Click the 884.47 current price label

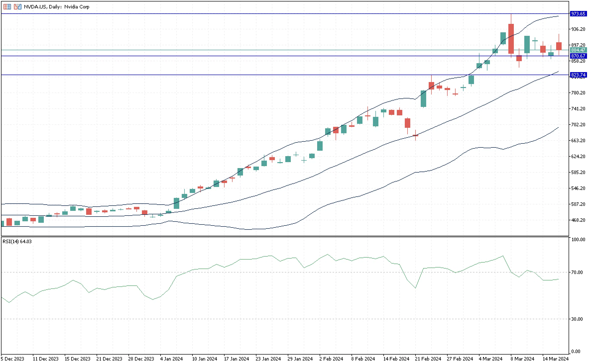(x=578, y=50)
